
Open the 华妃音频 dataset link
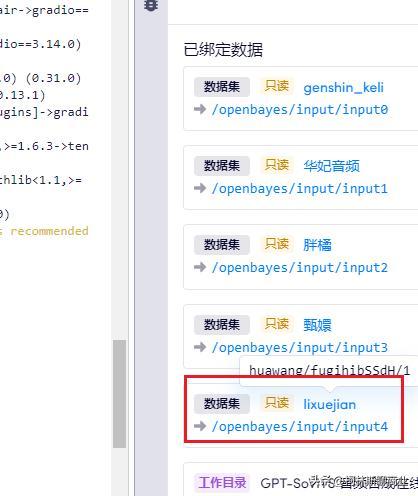coord(331,166)
